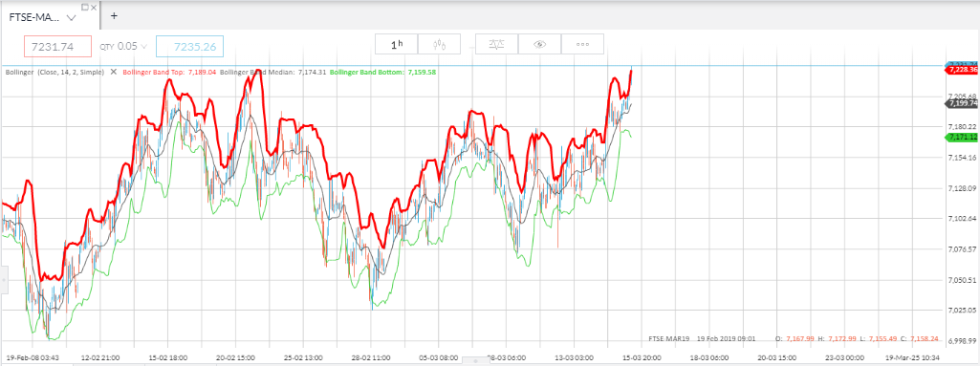Screen dimensions: 980x366
Task: Click the green 7,171.12 price axis marker
Action: pos(962,137)
